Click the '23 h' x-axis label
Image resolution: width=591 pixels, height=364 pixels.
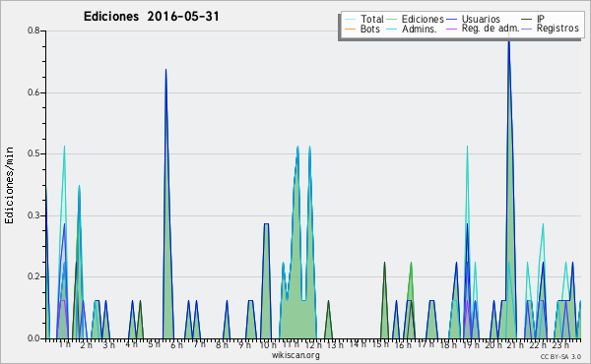(x=560, y=344)
